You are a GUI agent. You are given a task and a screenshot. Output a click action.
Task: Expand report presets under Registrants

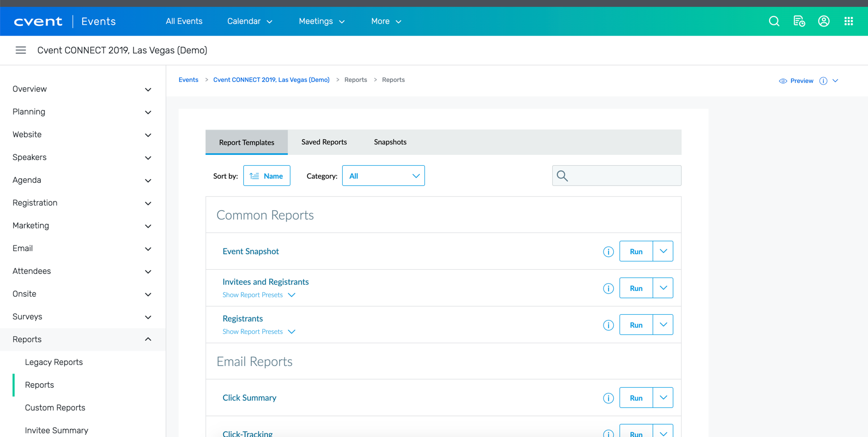click(259, 331)
